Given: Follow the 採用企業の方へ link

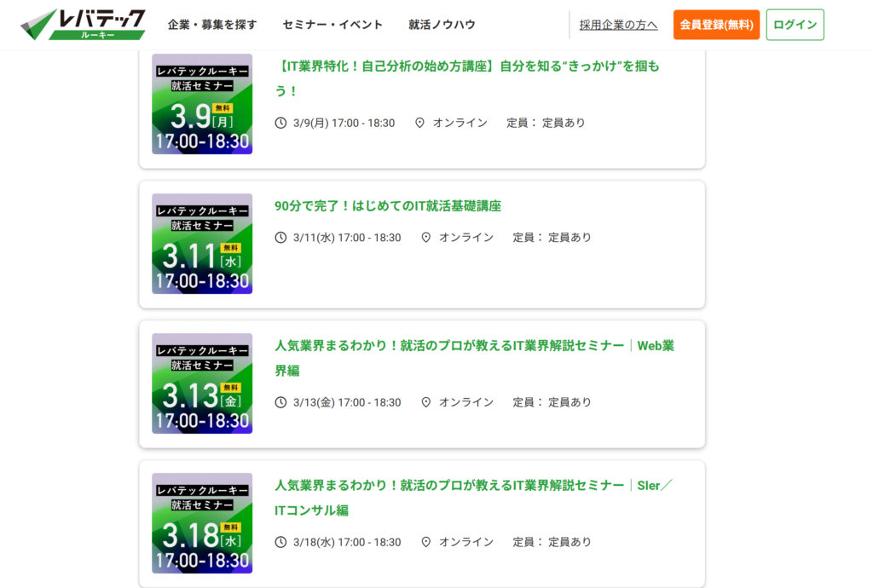Looking at the screenshot, I should [x=618, y=25].
